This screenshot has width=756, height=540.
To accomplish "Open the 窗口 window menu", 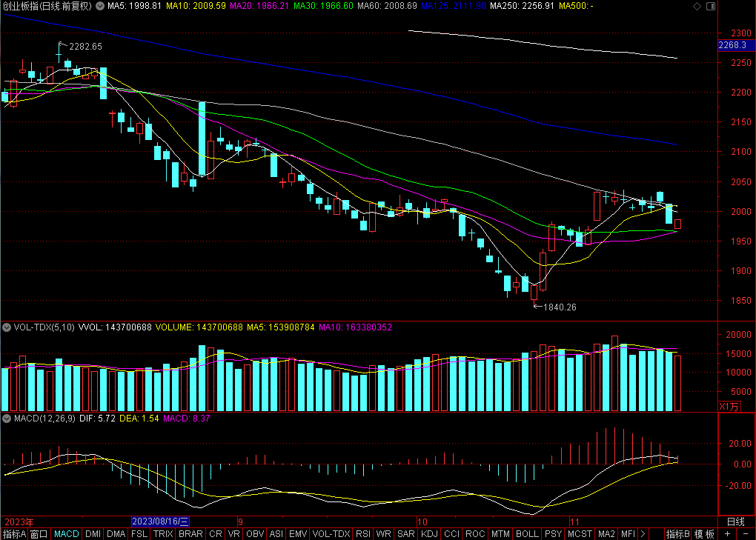I will point(39,534).
